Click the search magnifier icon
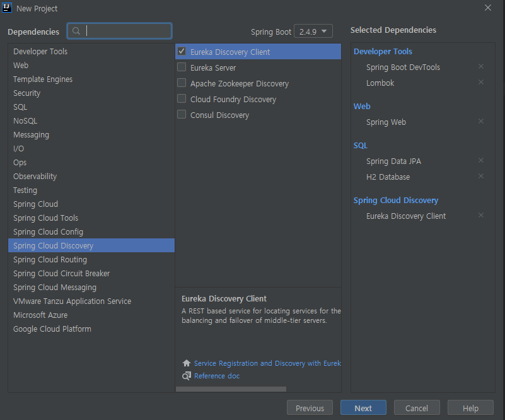This screenshot has width=505, height=420. tap(76, 31)
